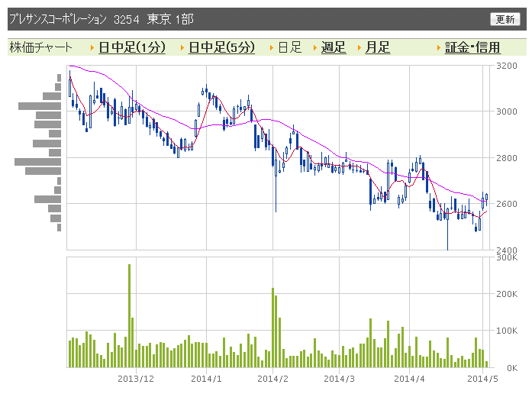Open the 日中足(1分) intraday chart link
Screen dimensions: 532x394
(x=132, y=47)
